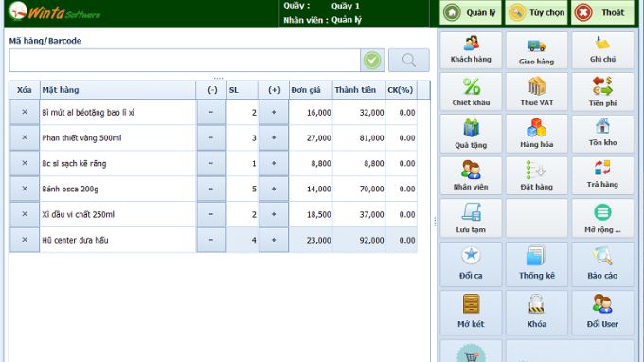Viewport: 644px width, 362px height.
Task: Open the Quản lý management menu
Action: point(471,12)
